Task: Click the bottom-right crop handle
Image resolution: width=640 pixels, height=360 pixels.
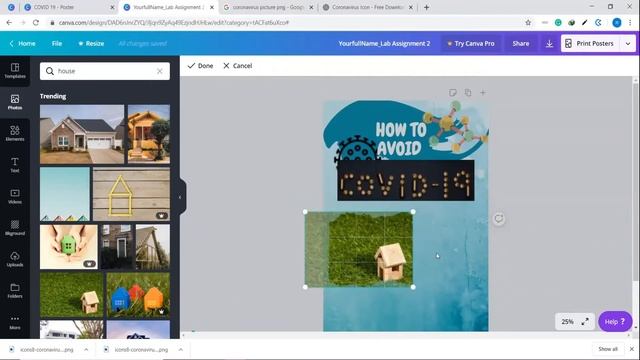Action: click(413, 287)
